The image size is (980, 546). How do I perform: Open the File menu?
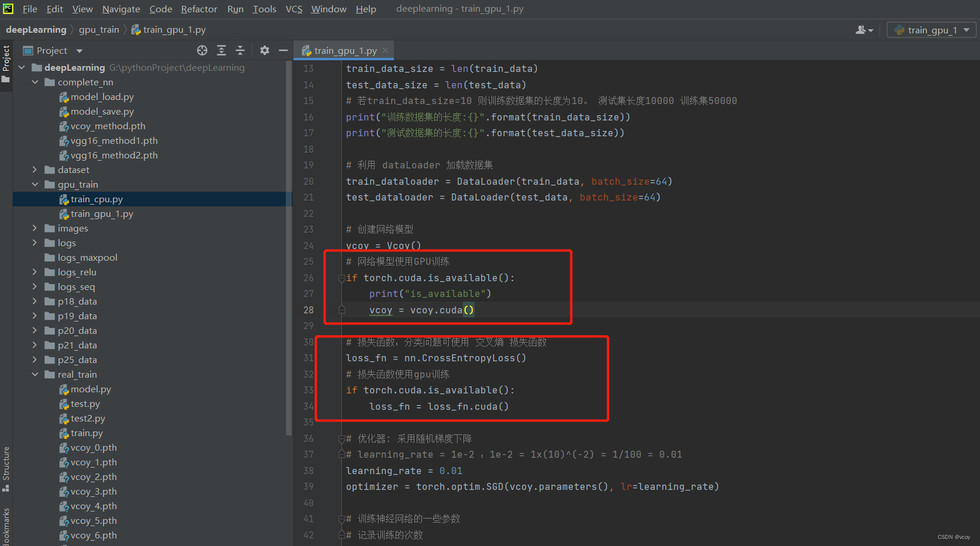pyautogui.click(x=30, y=9)
